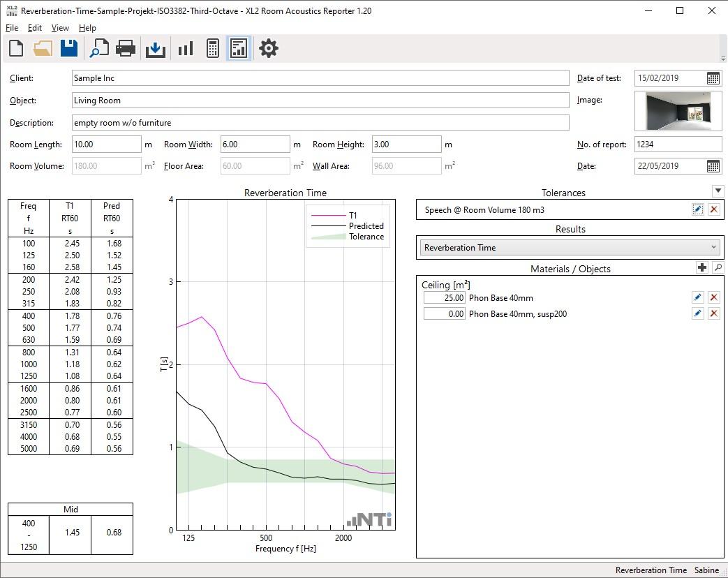Click the printer icon to print report
728x578 pixels.
coord(126,48)
